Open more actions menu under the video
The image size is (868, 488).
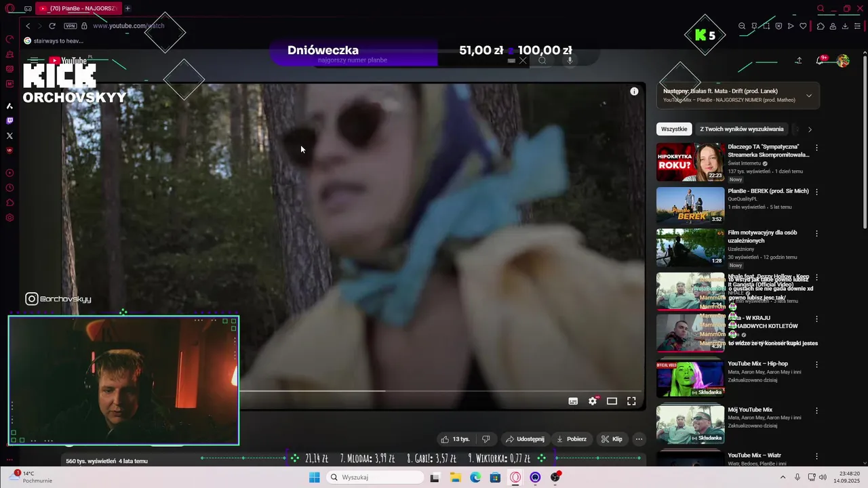(639, 439)
